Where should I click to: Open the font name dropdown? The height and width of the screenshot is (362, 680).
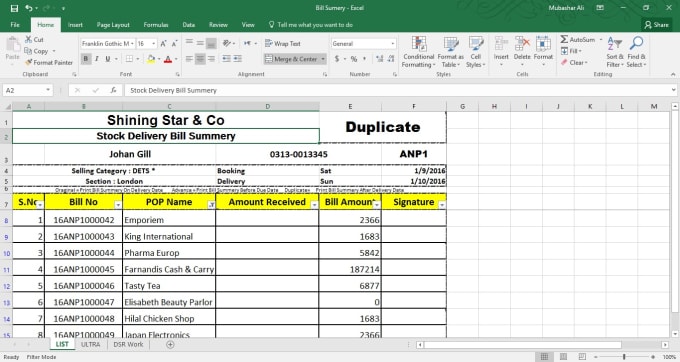(132, 44)
